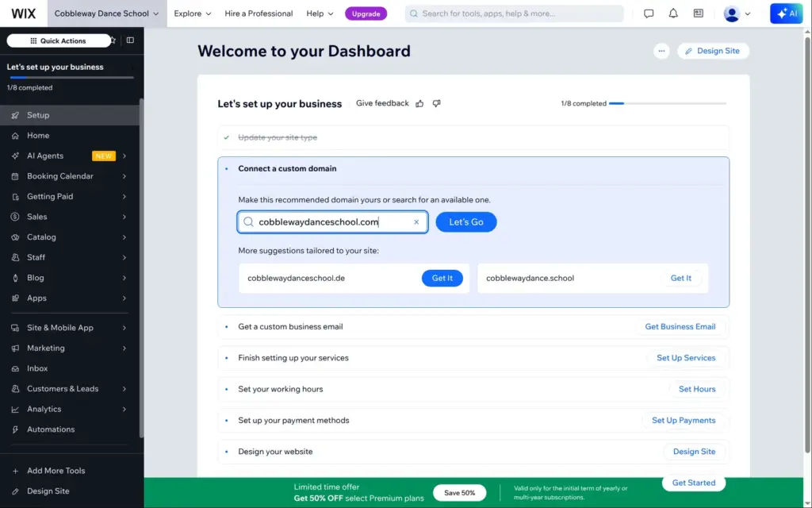Image resolution: width=812 pixels, height=508 pixels.
Task: Click the Let's Go button
Action: click(x=466, y=222)
